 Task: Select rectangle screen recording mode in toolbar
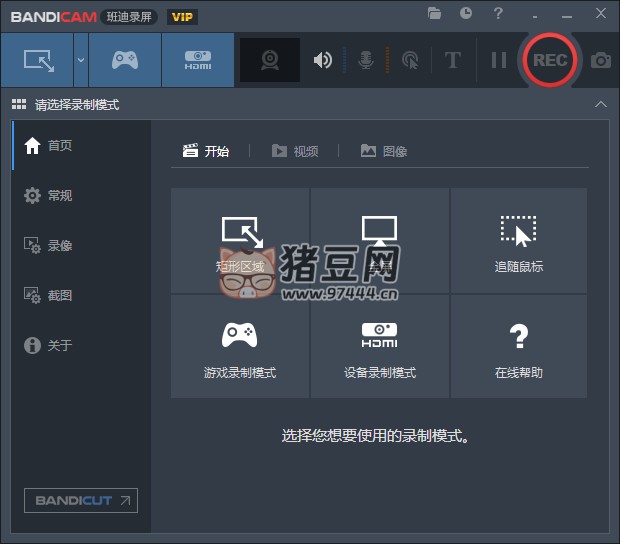[37, 60]
